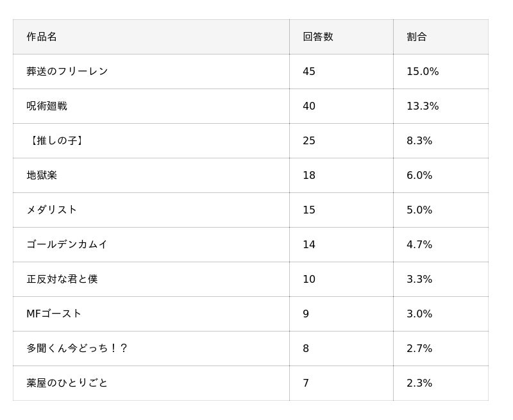This screenshot has height=420, width=513.
Task: Select the 15.0% percentage cell
Action: tap(423, 71)
